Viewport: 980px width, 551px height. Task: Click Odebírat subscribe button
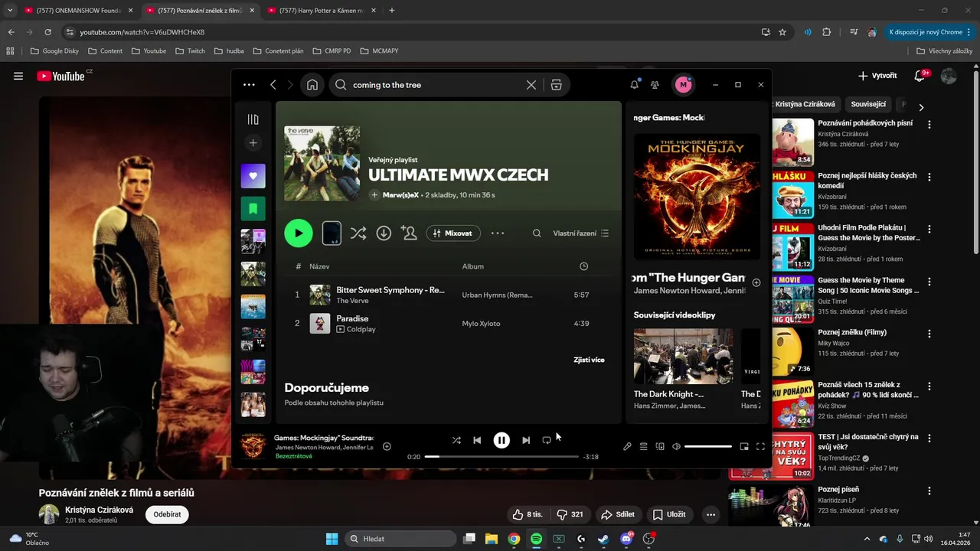tap(167, 514)
